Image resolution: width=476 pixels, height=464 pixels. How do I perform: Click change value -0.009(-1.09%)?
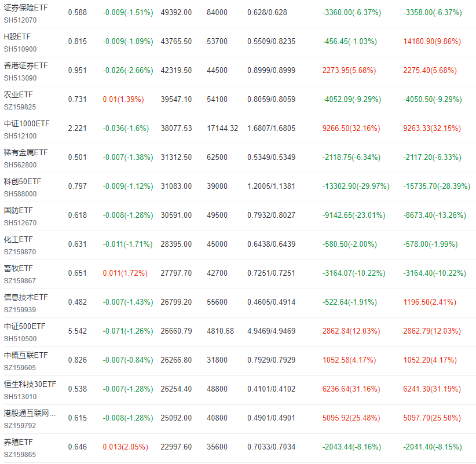tap(128, 41)
